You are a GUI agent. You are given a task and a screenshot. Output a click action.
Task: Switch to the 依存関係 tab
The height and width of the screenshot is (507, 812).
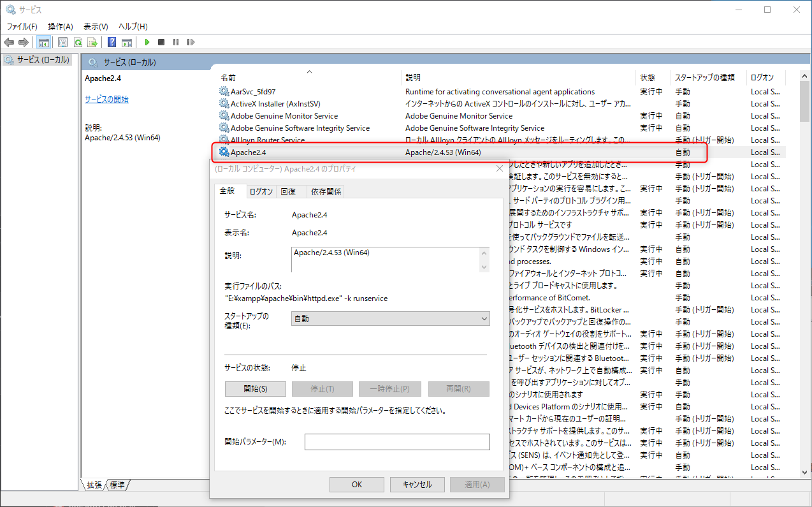pyautogui.click(x=326, y=191)
